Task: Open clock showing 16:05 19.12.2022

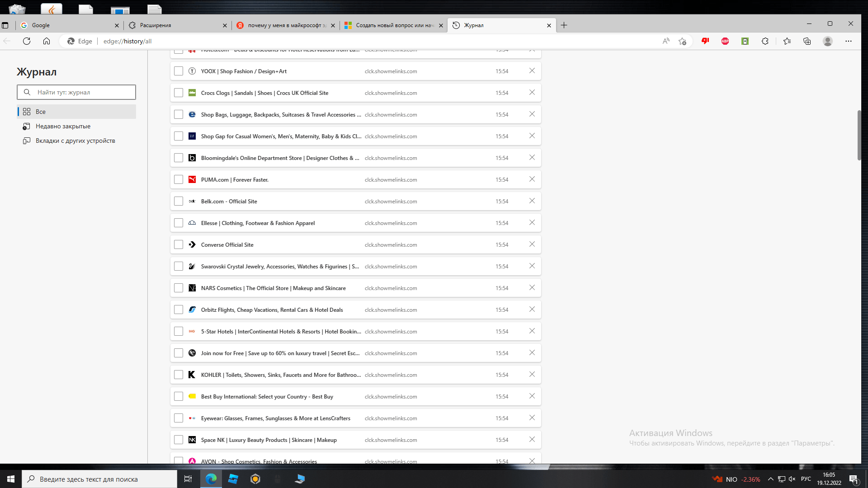Action: coord(829,479)
